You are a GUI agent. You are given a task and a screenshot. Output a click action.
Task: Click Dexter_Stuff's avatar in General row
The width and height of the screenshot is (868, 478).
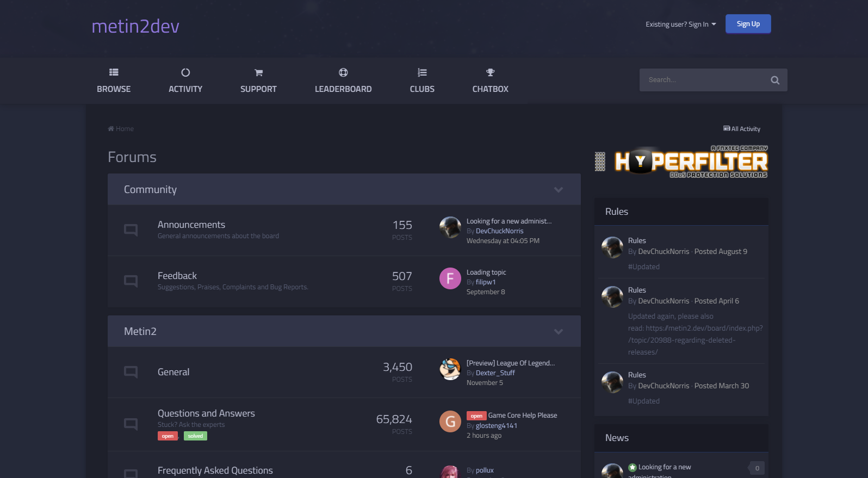pyautogui.click(x=450, y=369)
